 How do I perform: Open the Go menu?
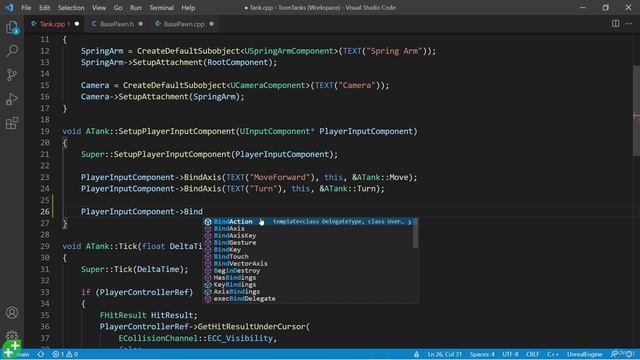click(118, 8)
